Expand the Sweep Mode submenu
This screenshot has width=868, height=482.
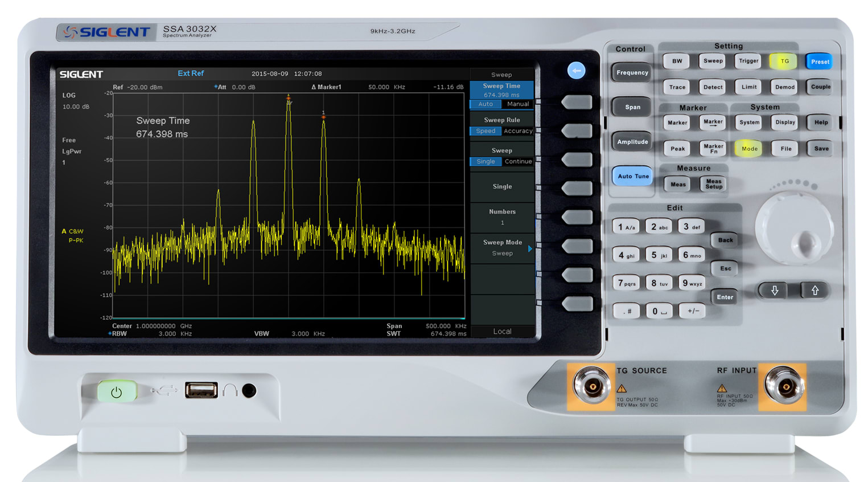[x=502, y=248]
